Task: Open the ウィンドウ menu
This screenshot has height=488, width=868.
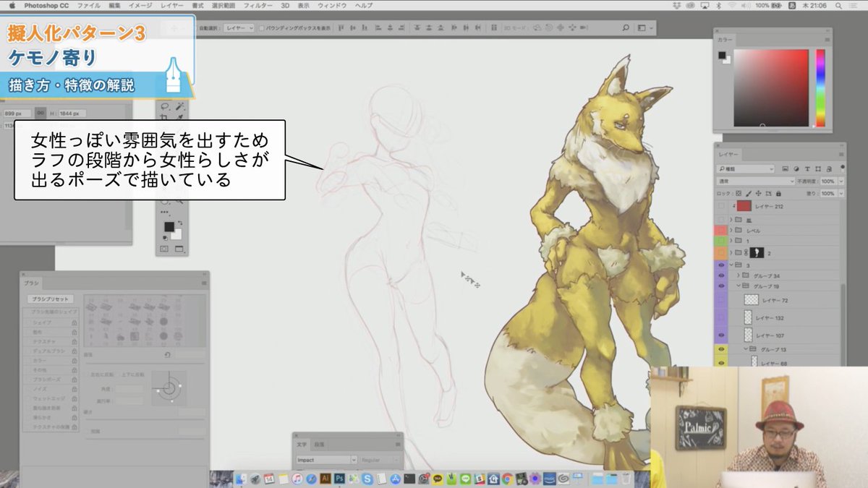Action: point(332,5)
